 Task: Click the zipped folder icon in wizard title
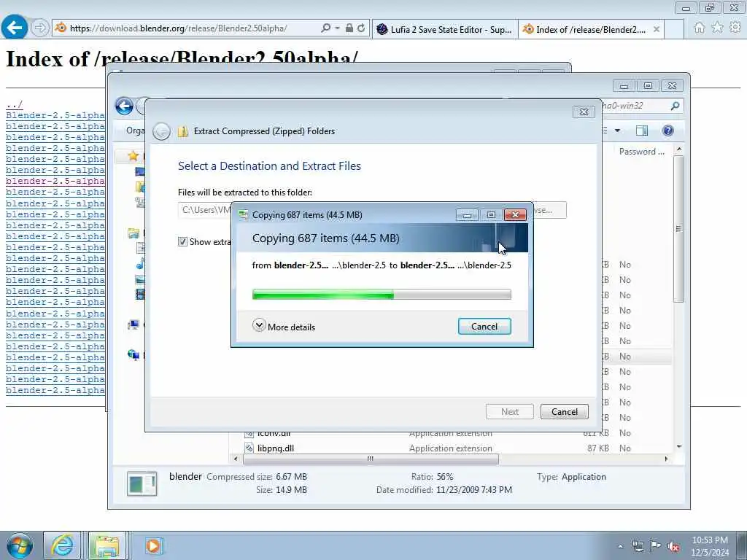[183, 131]
